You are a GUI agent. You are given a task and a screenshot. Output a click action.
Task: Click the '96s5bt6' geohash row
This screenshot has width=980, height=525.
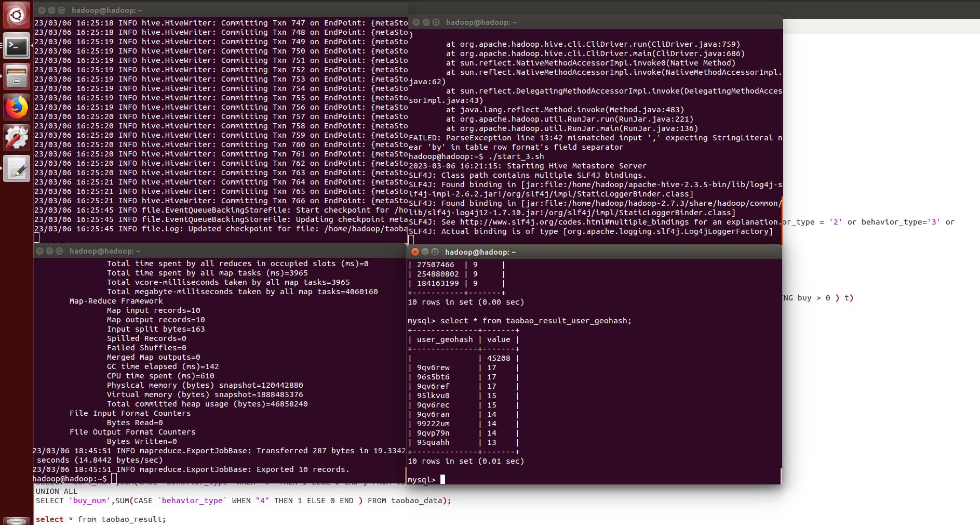tap(463, 377)
